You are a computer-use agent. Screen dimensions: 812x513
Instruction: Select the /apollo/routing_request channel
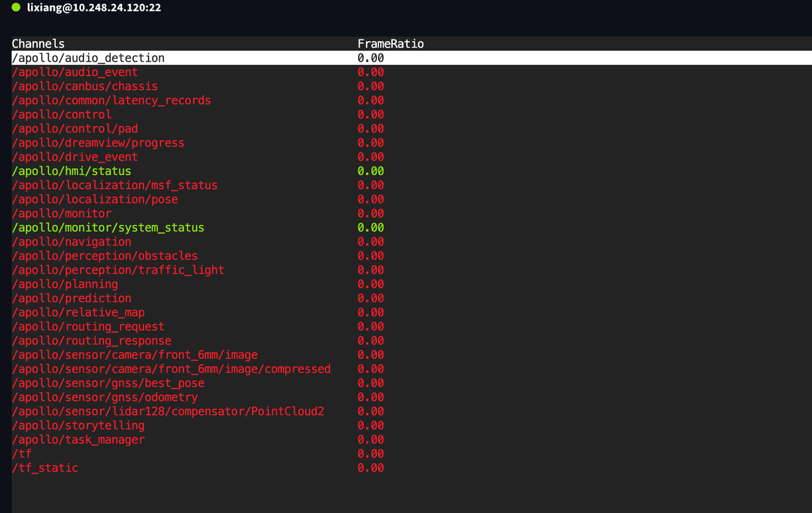click(x=88, y=326)
